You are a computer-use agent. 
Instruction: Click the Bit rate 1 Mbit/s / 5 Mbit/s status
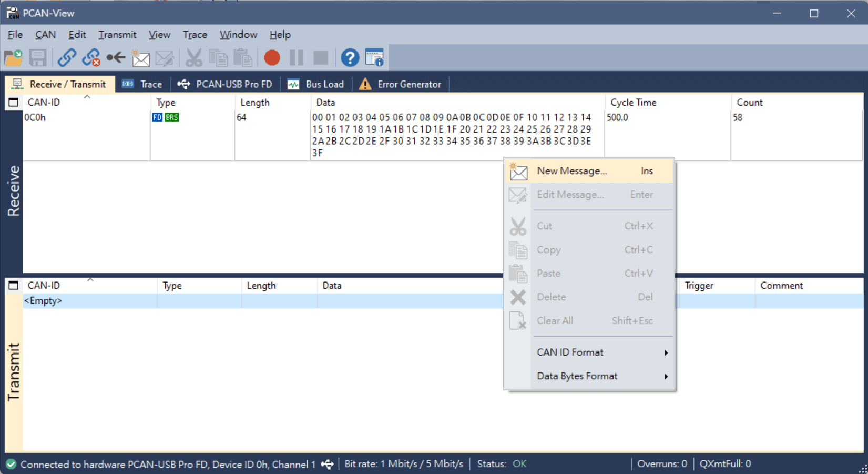click(404, 464)
